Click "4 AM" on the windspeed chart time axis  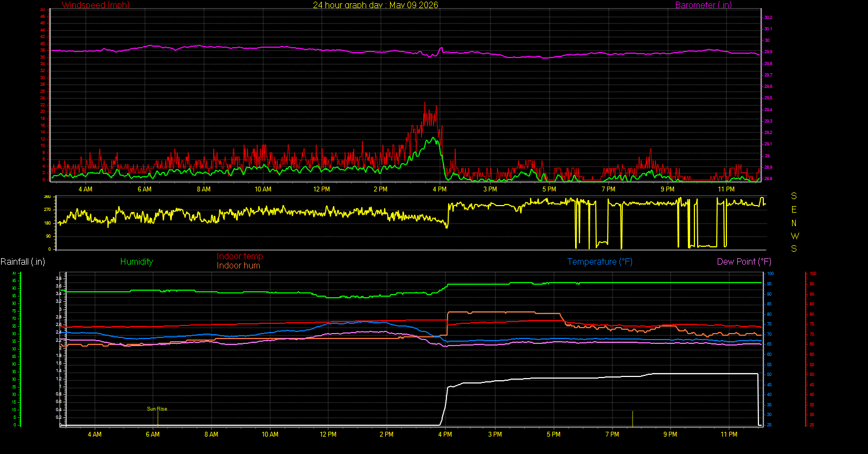(85, 189)
